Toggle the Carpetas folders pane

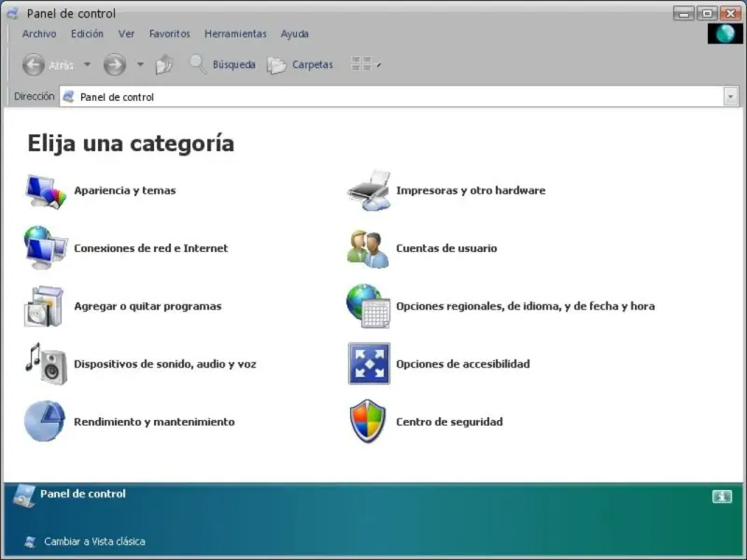tap(300, 64)
